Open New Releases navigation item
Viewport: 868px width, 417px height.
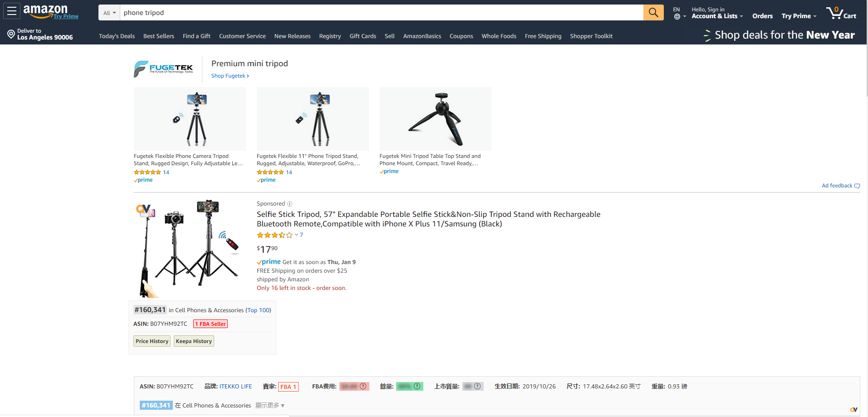tap(292, 36)
